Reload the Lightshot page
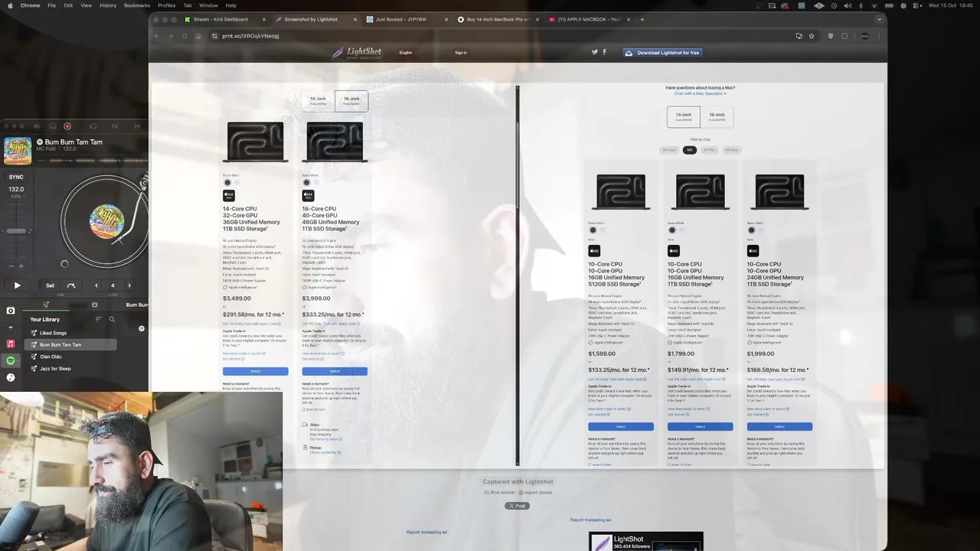The width and height of the screenshot is (980, 551). (x=185, y=36)
